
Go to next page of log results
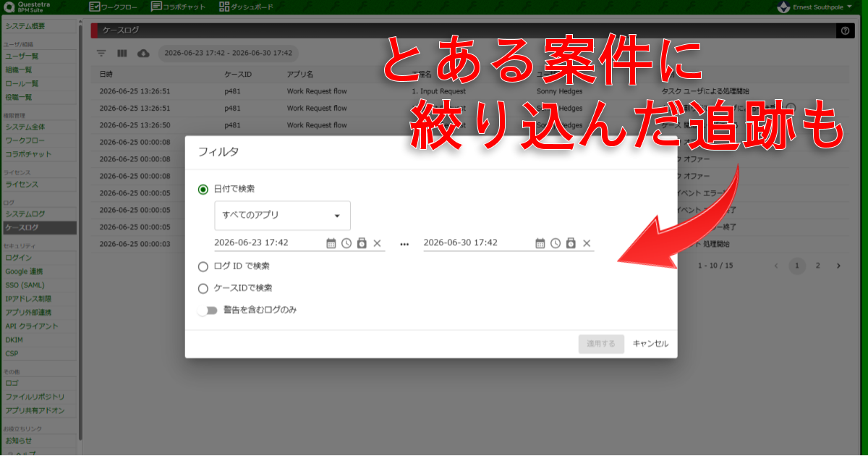pos(838,266)
